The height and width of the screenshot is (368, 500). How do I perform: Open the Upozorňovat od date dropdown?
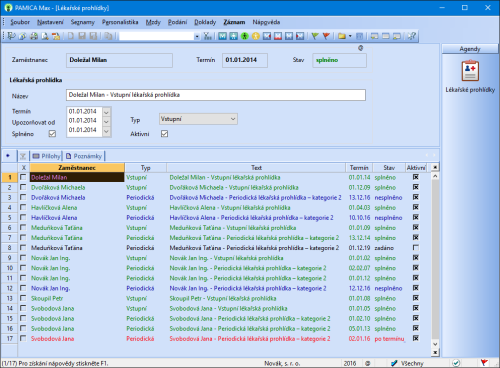pos(106,122)
